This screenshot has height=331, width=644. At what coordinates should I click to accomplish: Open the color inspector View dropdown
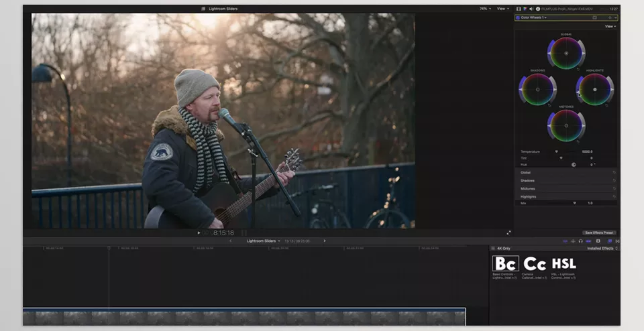pos(610,26)
